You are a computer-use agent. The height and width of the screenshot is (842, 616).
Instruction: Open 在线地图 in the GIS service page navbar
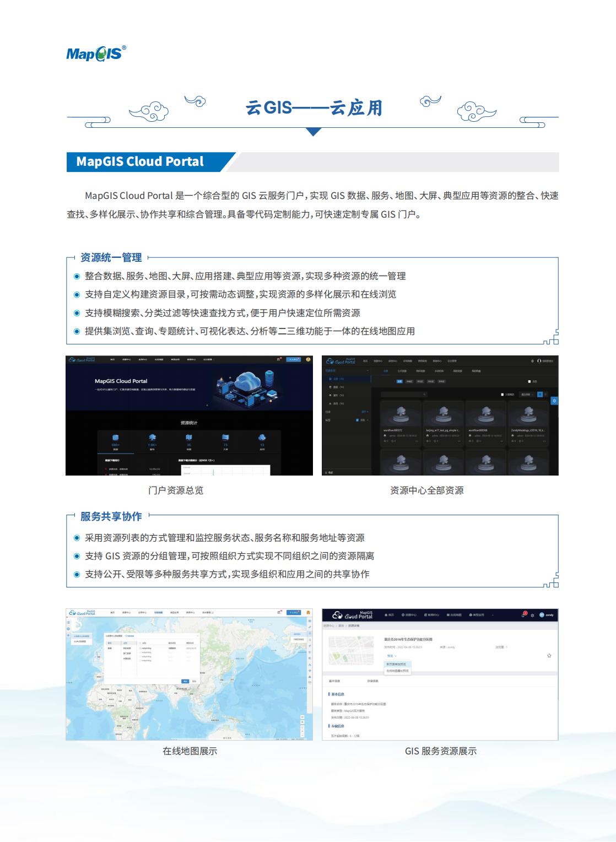(x=453, y=615)
